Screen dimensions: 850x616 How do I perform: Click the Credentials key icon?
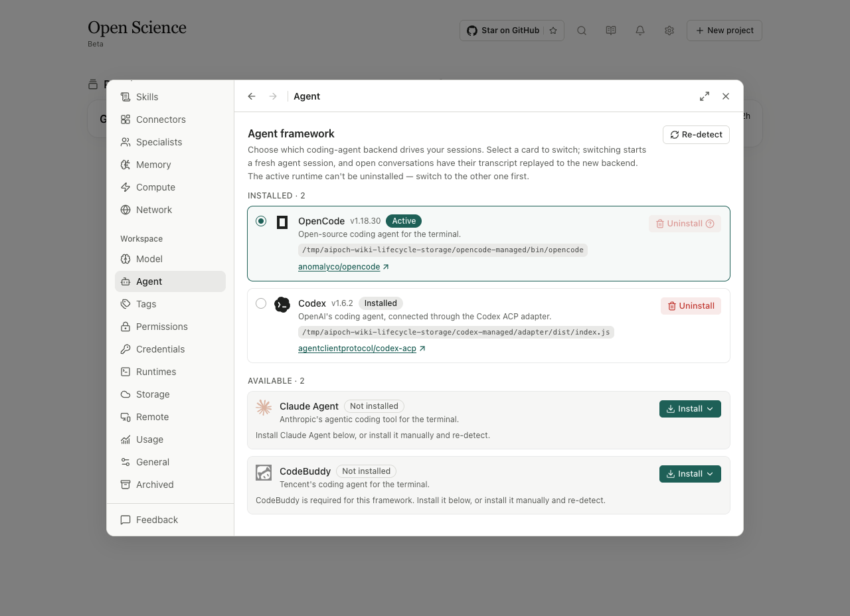(126, 349)
